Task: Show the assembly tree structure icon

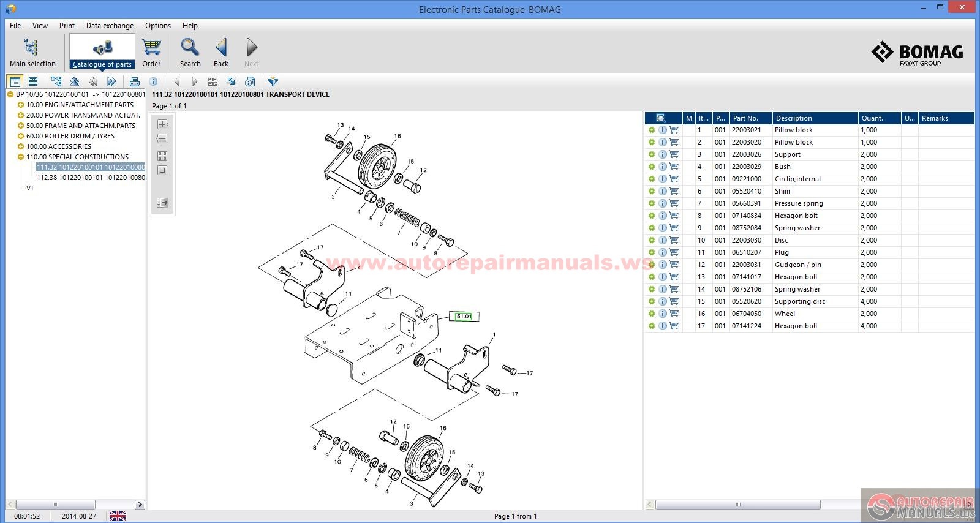Action: click(x=56, y=81)
